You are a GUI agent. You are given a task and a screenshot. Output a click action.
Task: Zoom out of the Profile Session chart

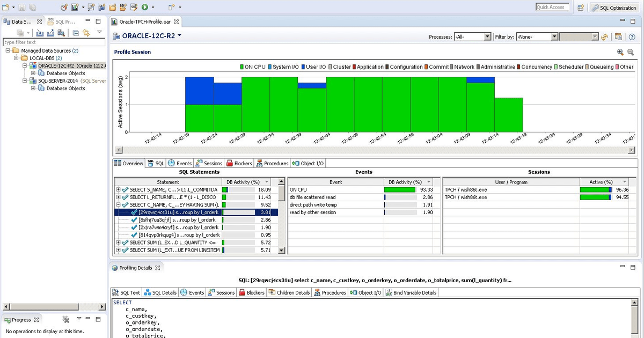(x=631, y=52)
